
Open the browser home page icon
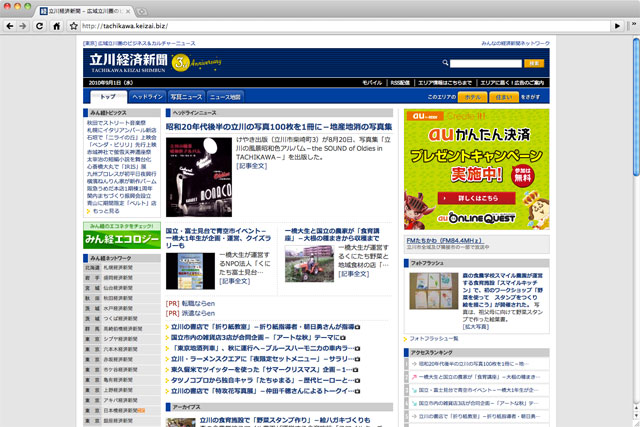pos(57,26)
